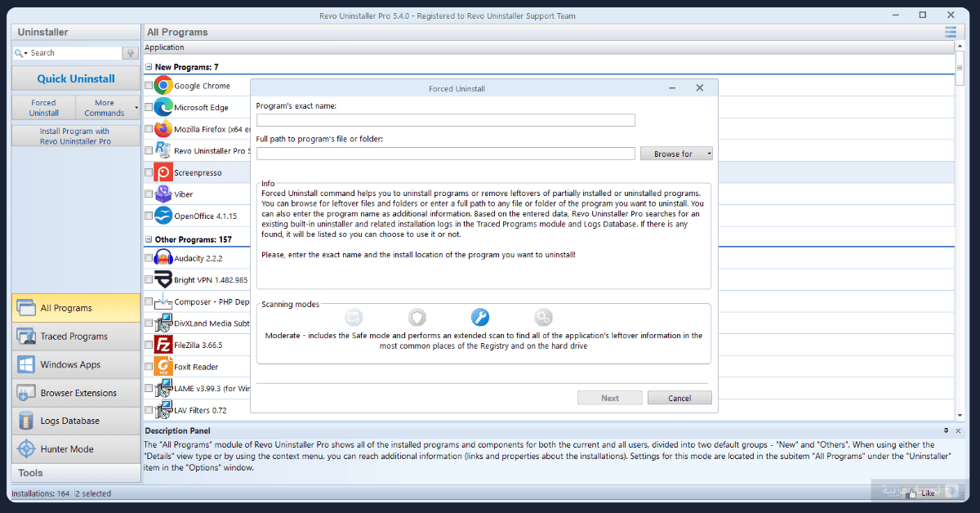980x513 pixels.
Task: Select the Moderate scanning mode wrench icon
Action: click(480, 317)
